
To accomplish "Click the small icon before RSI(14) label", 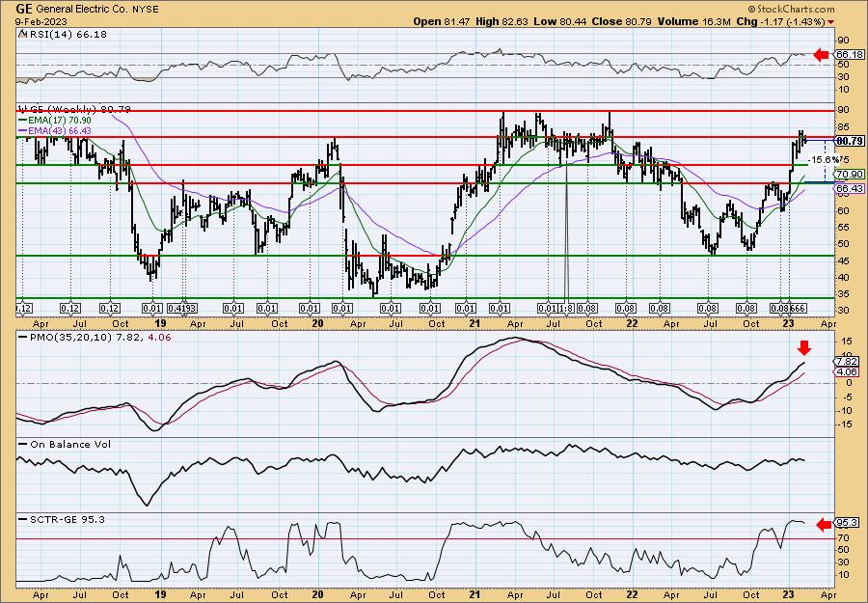I will (x=21, y=35).
